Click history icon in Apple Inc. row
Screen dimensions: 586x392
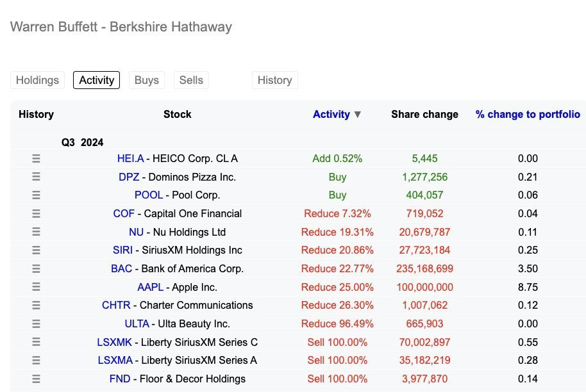coord(36,288)
